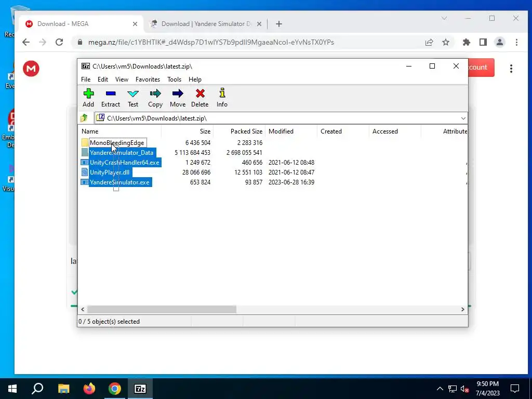Screen dimensions: 532x399
Task: Select the UnityCrashHandler64.exe file name
Action: [x=125, y=162]
